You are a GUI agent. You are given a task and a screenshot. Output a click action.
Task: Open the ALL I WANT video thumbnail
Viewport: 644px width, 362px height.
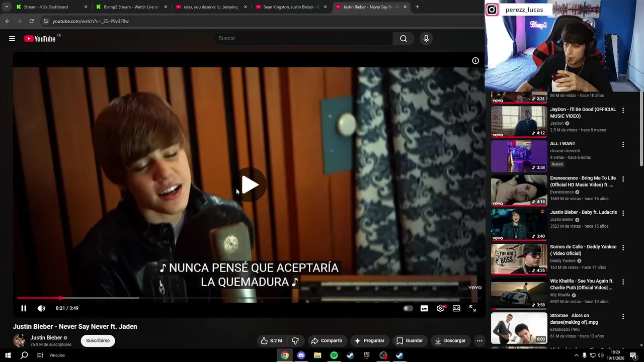(x=519, y=156)
